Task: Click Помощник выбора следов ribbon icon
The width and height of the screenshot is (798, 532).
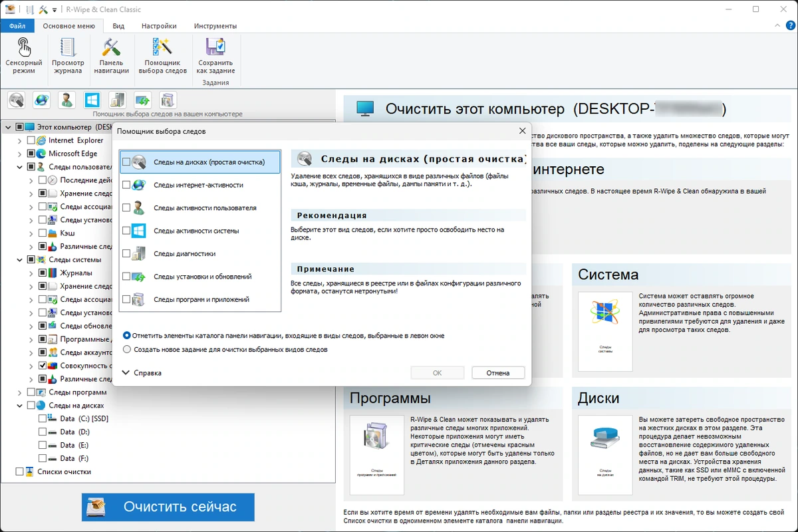Action: pyautogui.click(x=162, y=56)
